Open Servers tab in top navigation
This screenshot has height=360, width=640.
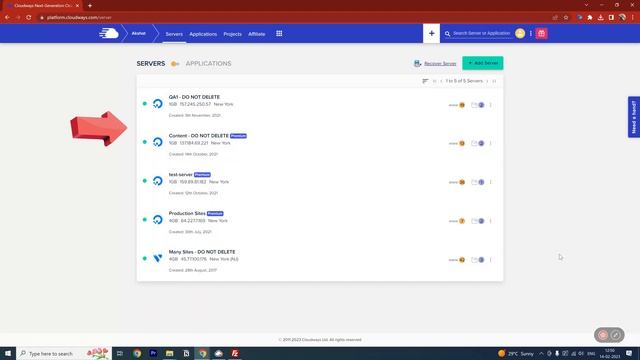(x=174, y=34)
